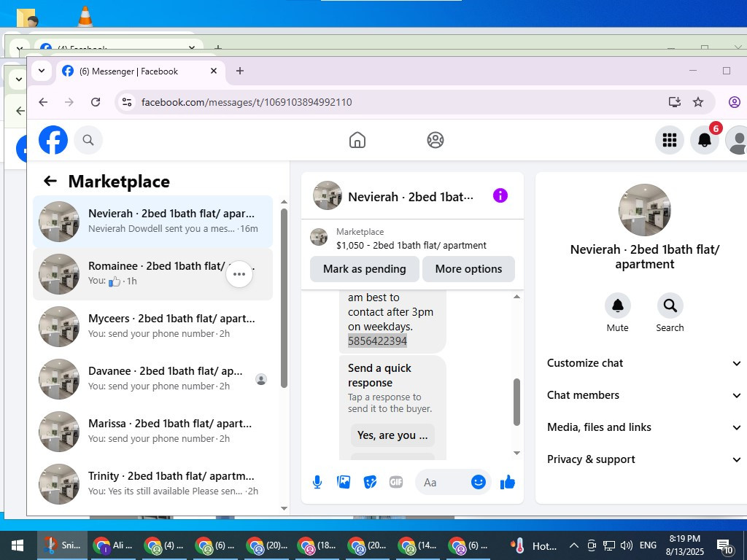Open notification center with 10 badge

[x=726, y=545]
